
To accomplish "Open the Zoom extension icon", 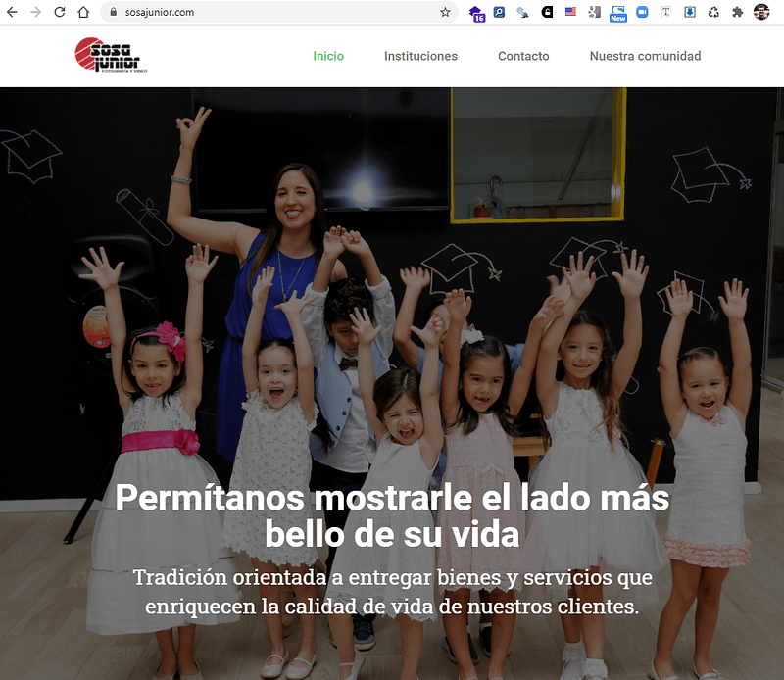I will (x=642, y=12).
